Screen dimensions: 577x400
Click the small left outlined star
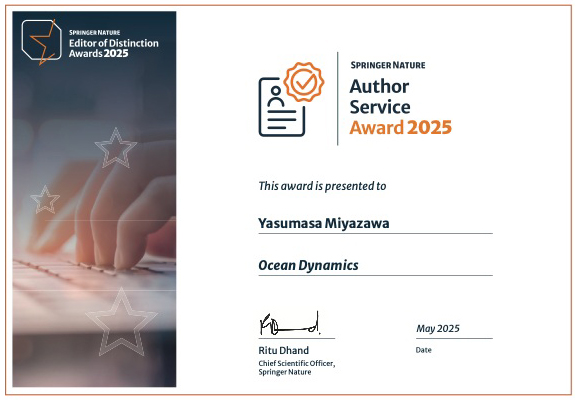[45, 199]
